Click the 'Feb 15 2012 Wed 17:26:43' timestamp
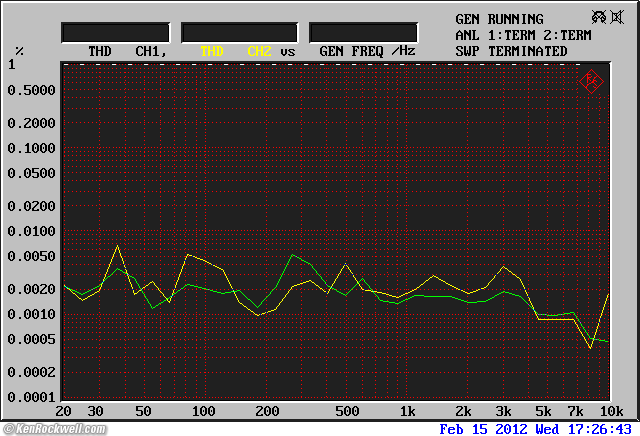This screenshot has width=640, height=436. tap(536, 429)
